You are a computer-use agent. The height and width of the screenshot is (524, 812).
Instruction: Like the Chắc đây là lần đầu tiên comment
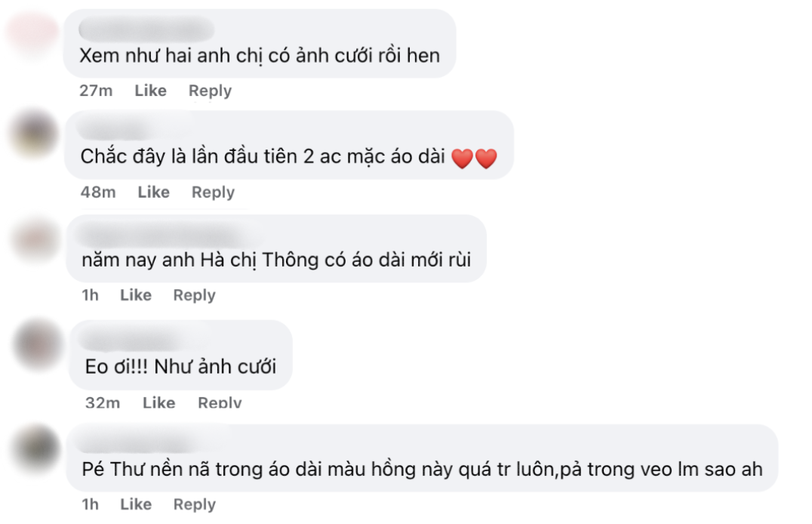pyautogui.click(x=154, y=192)
